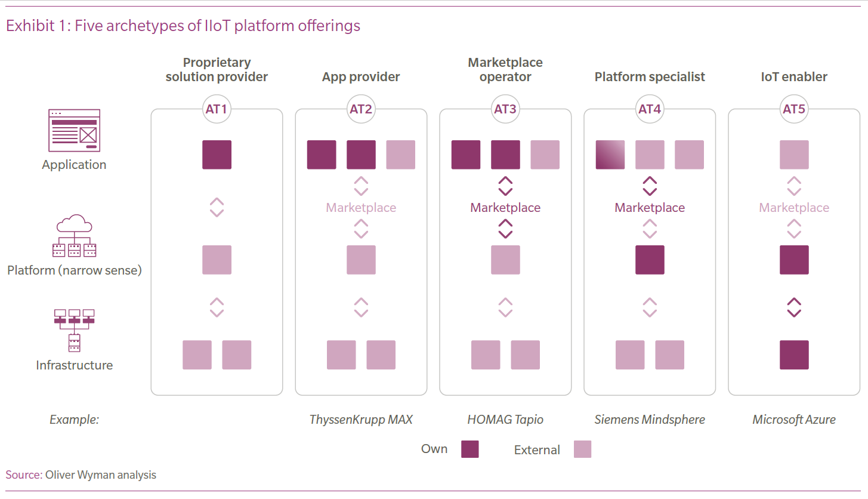The height and width of the screenshot is (499, 868).
Task: Click the Marketplace label in AT3 column
Action: (x=505, y=208)
